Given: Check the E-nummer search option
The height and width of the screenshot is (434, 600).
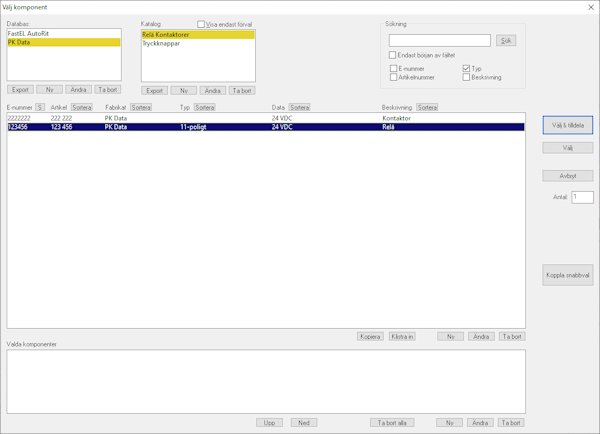Looking at the screenshot, I should (x=393, y=69).
